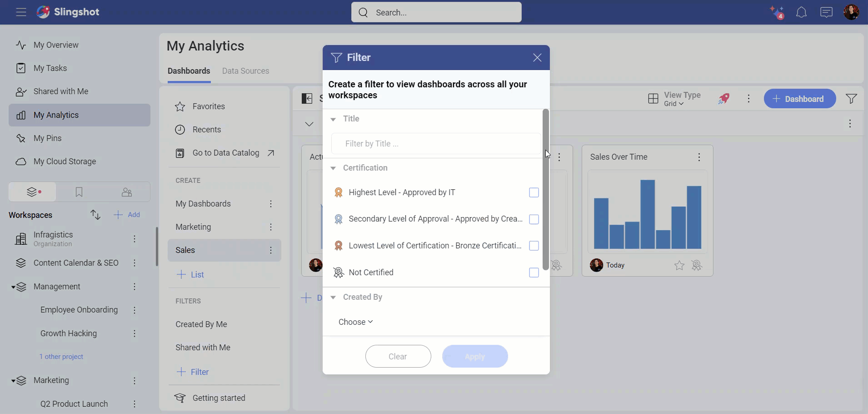This screenshot has width=868, height=414.
Task: Open options for Content Calendar & SEO
Action: click(135, 263)
